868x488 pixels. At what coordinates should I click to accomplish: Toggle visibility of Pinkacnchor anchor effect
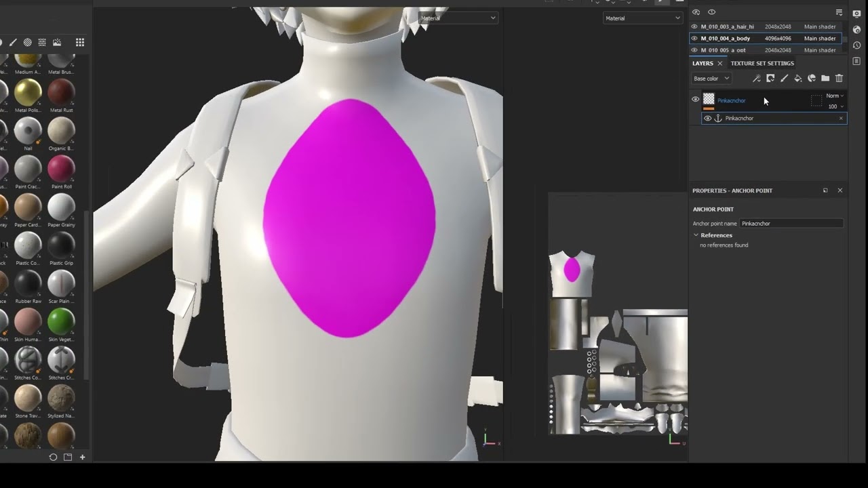(x=707, y=119)
